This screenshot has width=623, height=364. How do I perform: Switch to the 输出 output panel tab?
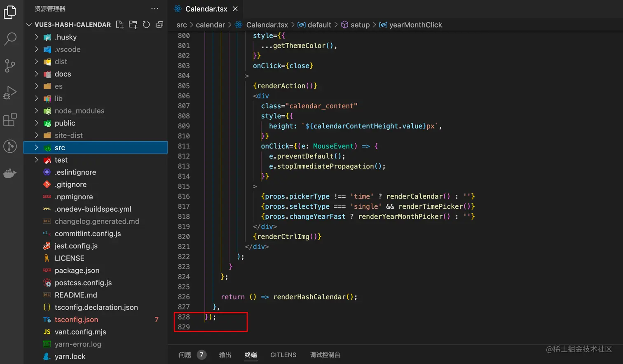pyautogui.click(x=225, y=355)
